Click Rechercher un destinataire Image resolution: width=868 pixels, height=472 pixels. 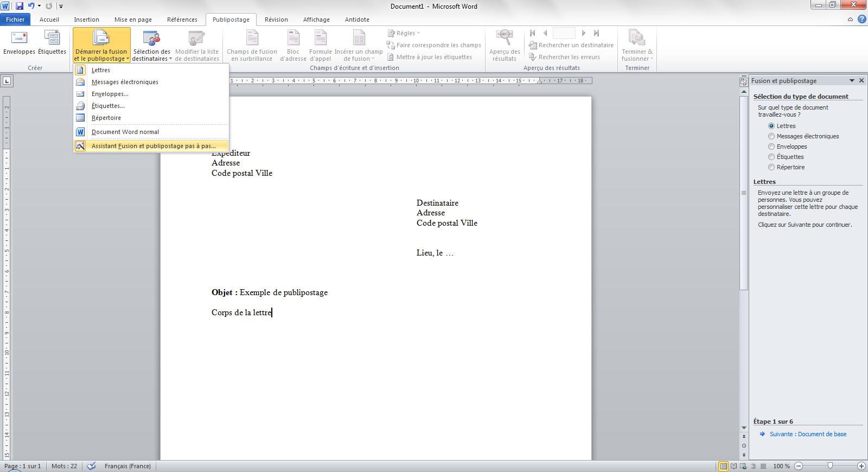(x=571, y=45)
